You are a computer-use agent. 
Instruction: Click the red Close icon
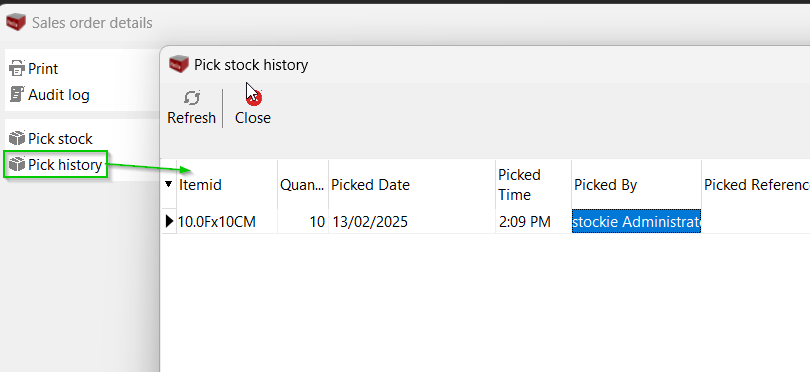[254, 97]
